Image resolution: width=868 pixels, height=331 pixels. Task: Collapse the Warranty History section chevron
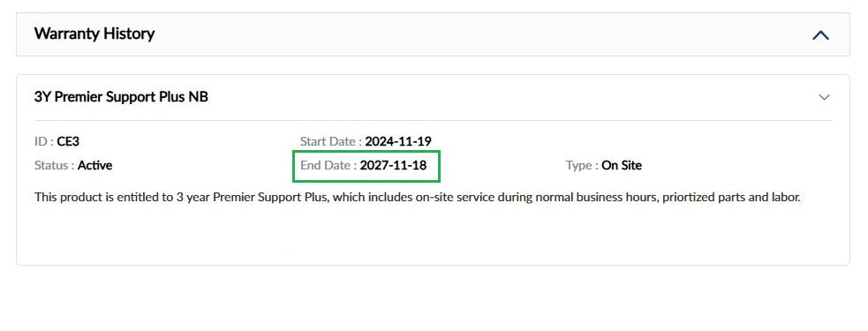pyautogui.click(x=820, y=35)
